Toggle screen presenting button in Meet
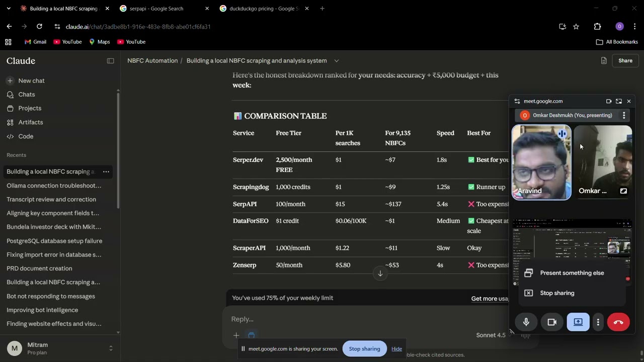Viewport: 644px width, 362px height. (x=578, y=322)
